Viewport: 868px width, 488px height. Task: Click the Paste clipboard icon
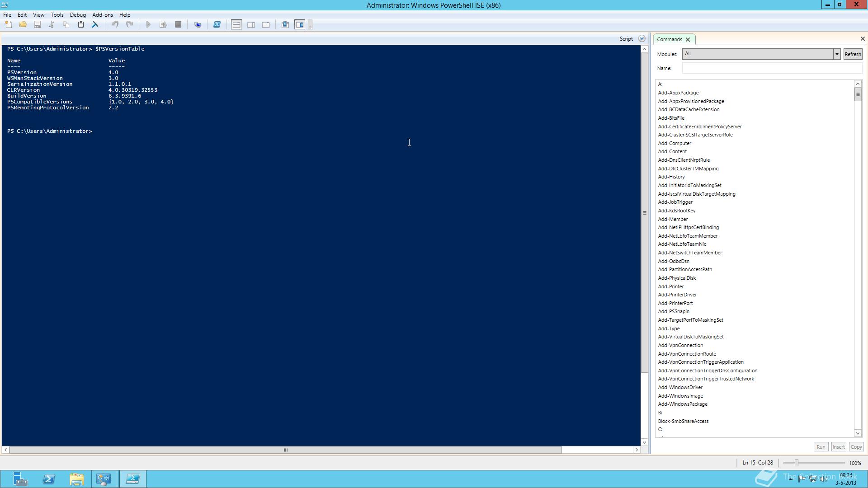click(81, 25)
